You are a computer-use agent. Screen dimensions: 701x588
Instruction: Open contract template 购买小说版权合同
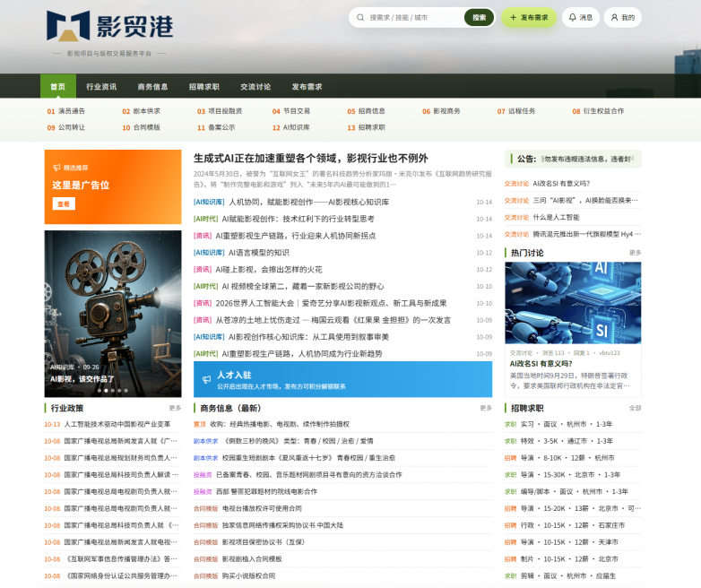(x=248, y=576)
